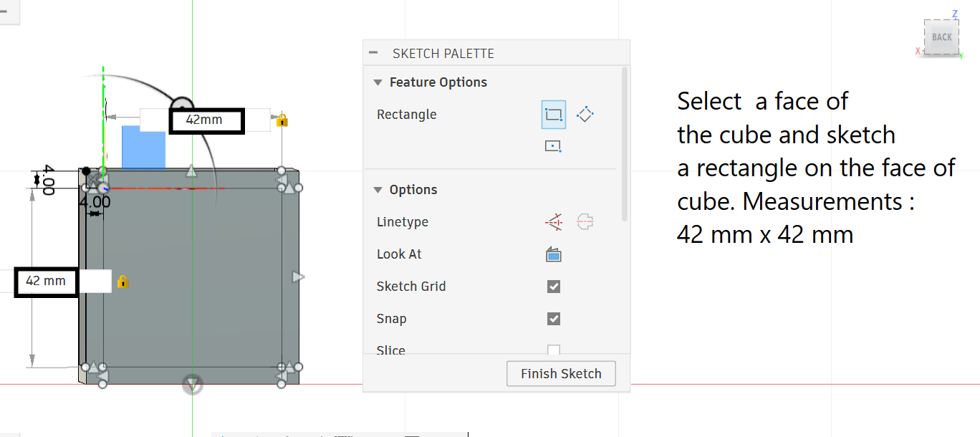
Task: Click the Construction linetype icon
Action: (553, 222)
